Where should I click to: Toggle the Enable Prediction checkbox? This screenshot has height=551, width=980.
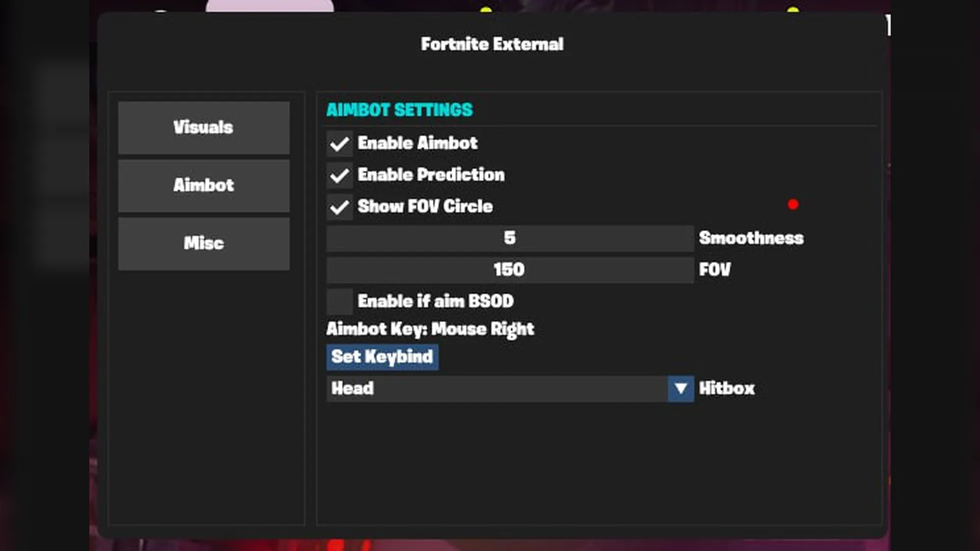(x=339, y=176)
